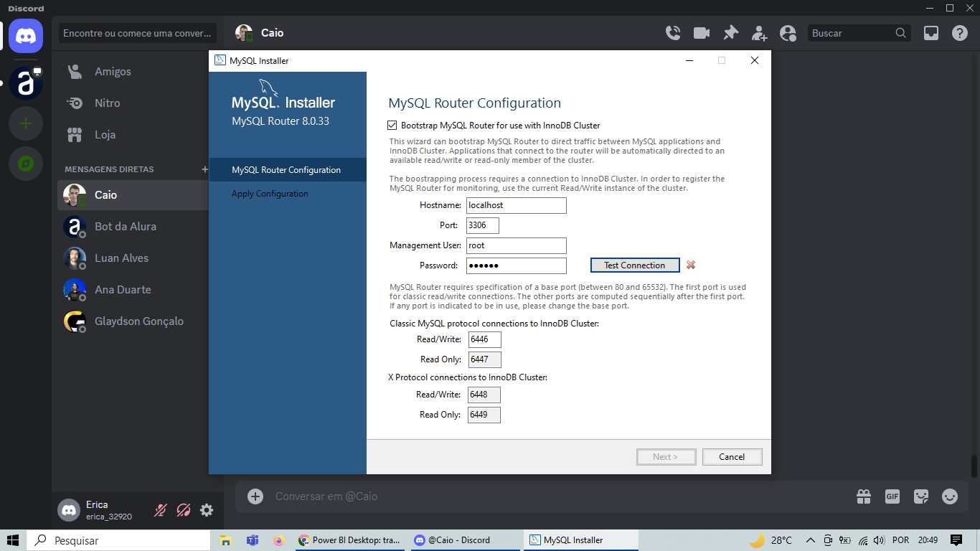Open Discord home via the logo icon

click(26, 36)
